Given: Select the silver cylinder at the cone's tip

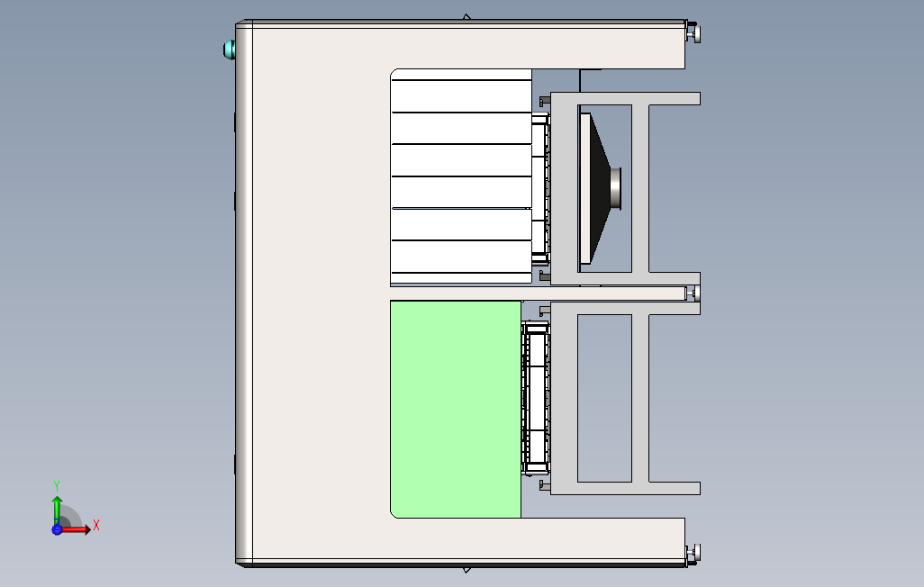Looking at the screenshot, I should [x=616, y=188].
